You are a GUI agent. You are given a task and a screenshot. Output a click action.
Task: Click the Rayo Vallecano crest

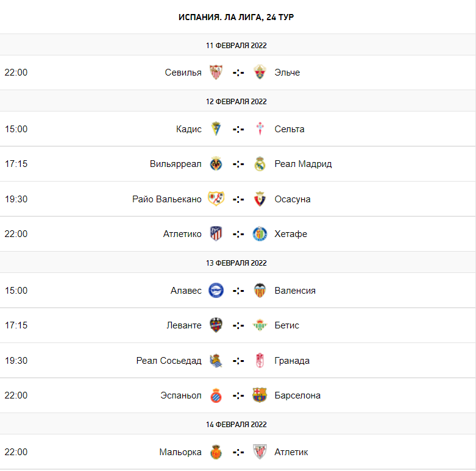[x=216, y=199]
